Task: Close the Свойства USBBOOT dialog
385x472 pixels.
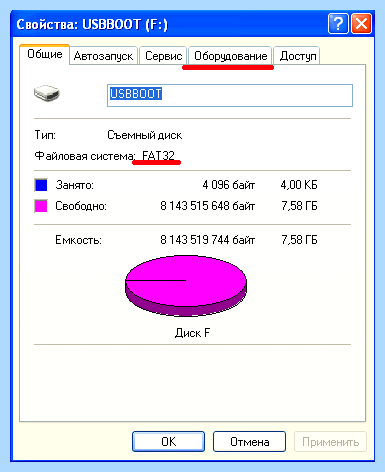Action: click(x=362, y=24)
